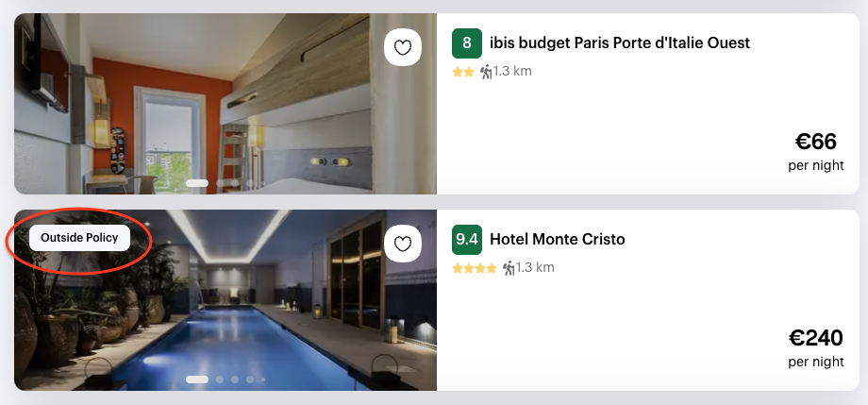The width and height of the screenshot is (868, 405).
Task: Click the Outside Policy badge
Action: tap(79, 238)
